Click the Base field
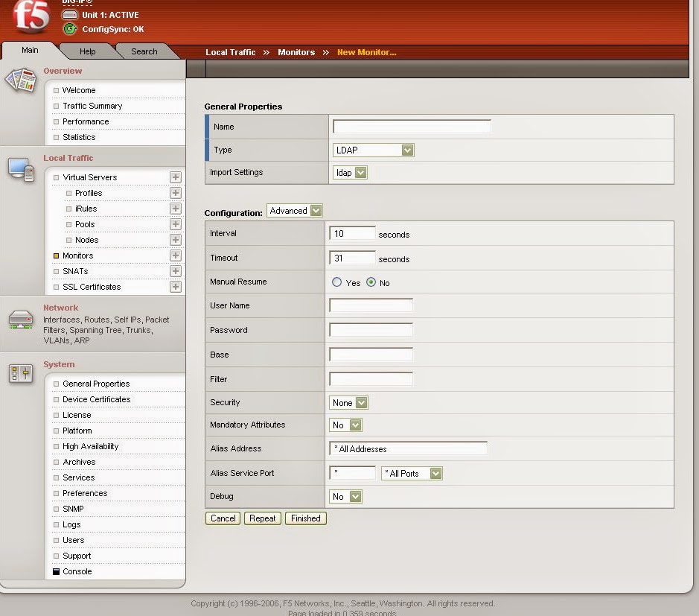699x616 pixels. point(371,354)
